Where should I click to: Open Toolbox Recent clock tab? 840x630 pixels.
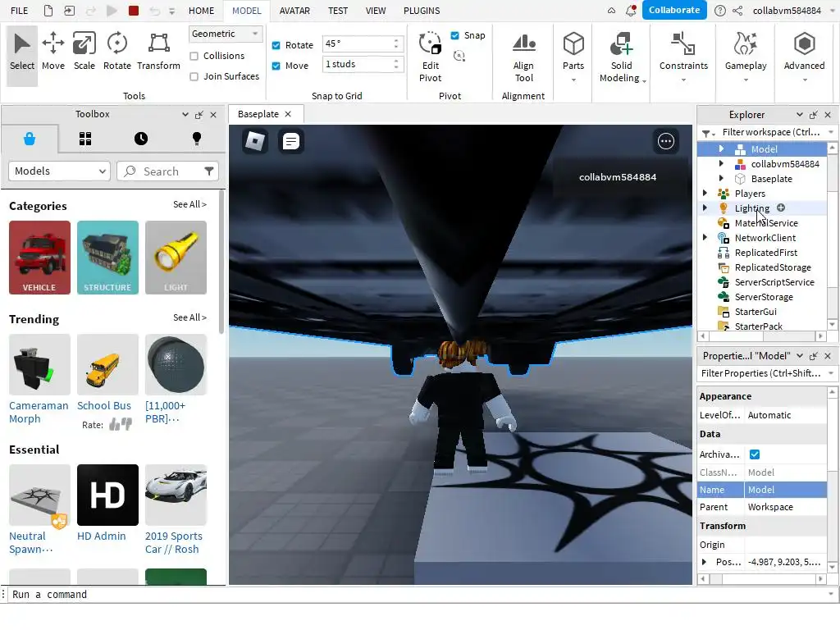141,139
